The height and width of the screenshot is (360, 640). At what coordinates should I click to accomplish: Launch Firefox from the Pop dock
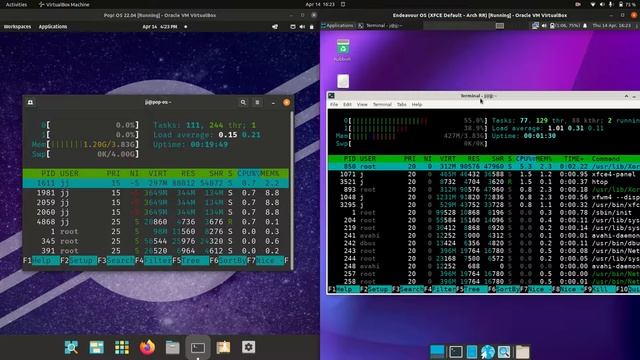[147, 347]
